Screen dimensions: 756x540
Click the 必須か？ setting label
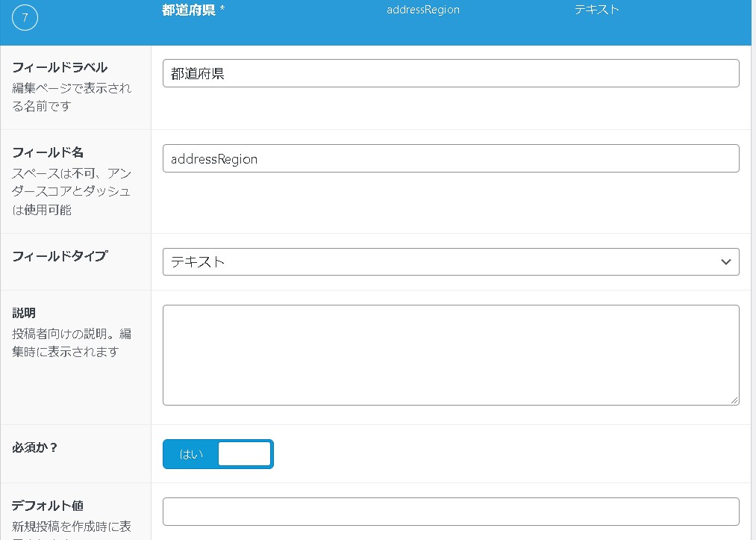click(35, 447)
